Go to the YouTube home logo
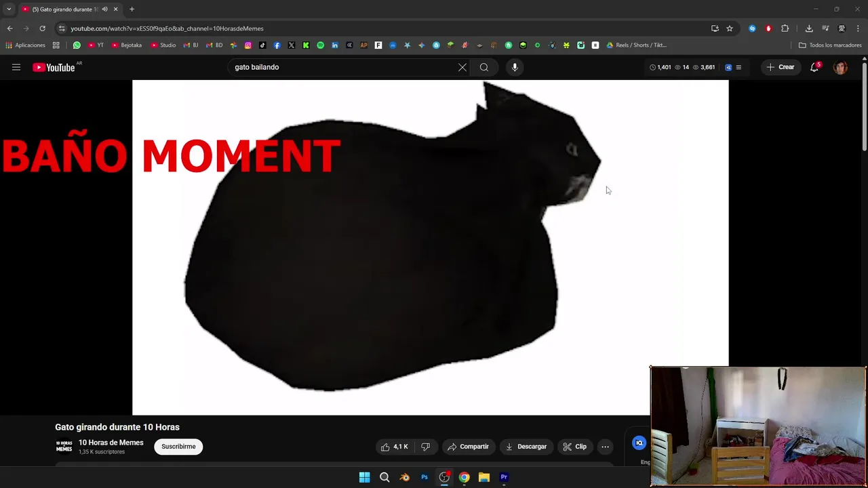Image resolution: width=868 pixels, height=488 pixels. click(54, 67)
